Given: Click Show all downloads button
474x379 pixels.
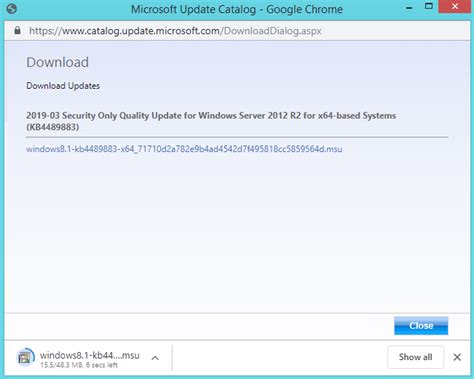Looking at the screenshot, I should click(415, 357).
